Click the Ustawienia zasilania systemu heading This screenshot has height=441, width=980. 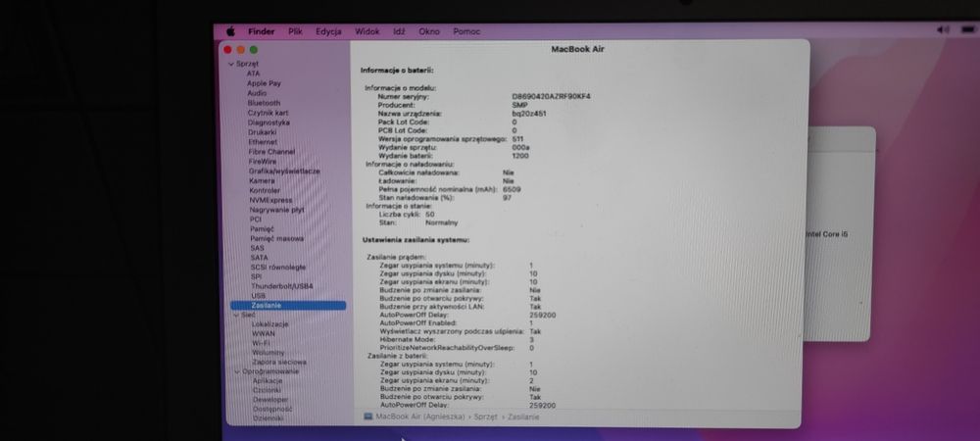point(416,240)
